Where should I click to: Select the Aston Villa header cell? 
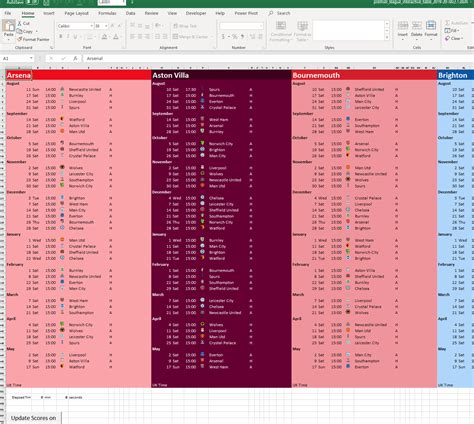click(221, 75)
